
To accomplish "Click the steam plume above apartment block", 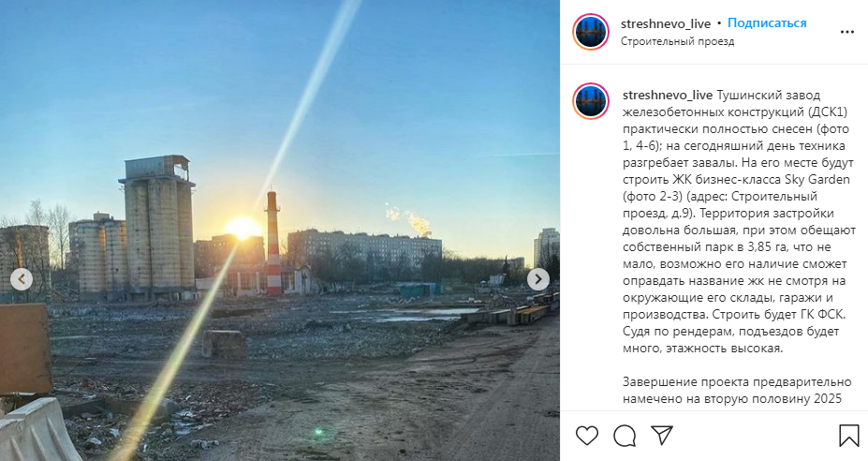I will 410,220.
